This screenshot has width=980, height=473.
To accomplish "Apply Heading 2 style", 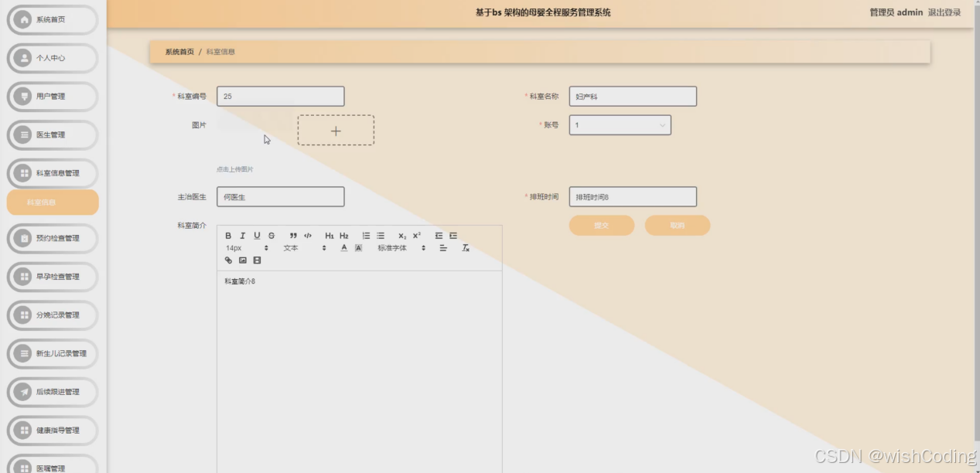I will click(344, 236).
